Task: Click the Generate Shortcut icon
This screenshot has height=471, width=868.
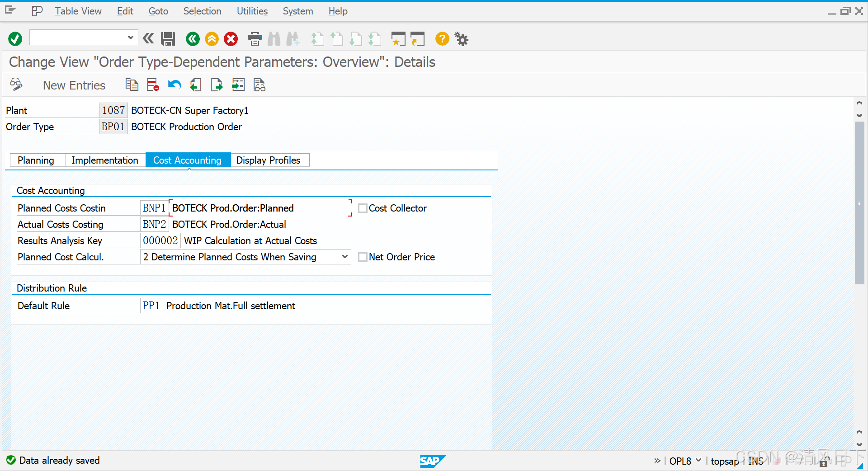Action: 418,39
